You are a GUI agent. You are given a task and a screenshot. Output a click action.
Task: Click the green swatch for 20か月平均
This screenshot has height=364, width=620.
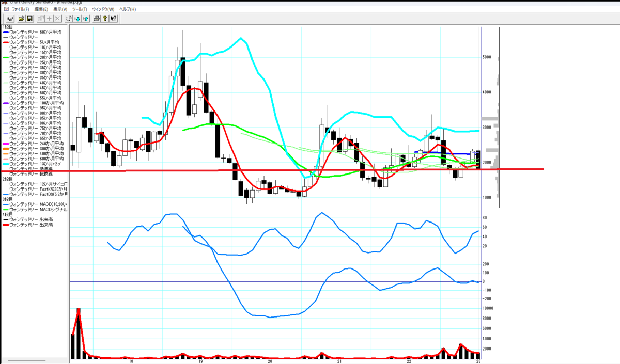(x=5, y=57)
